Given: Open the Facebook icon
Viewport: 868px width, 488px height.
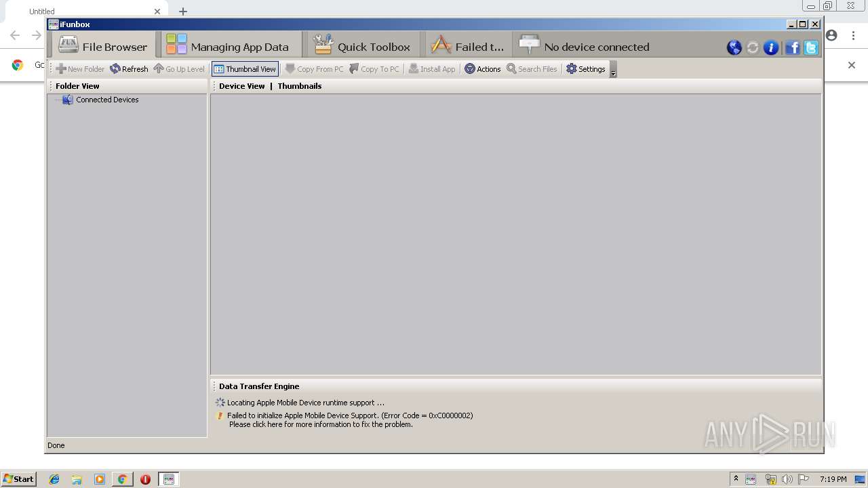Looking at the screenshot, I should [792, 47].
